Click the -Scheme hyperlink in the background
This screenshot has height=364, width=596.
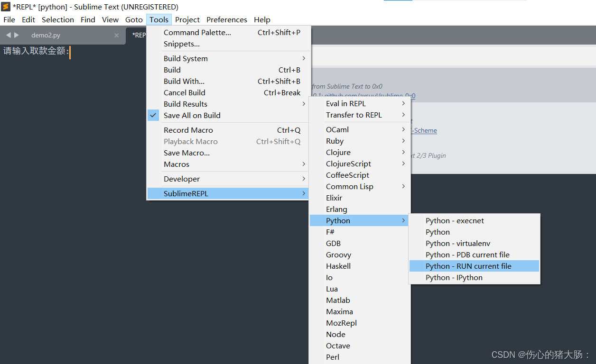point(424,130)
